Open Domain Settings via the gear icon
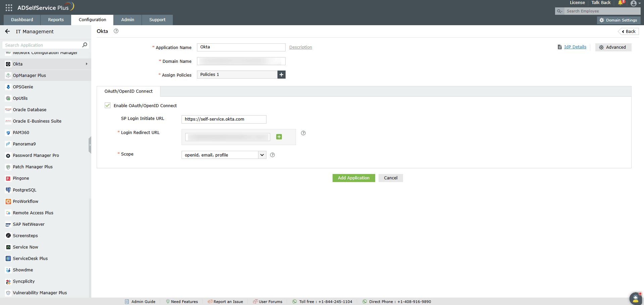The height and width of the screenshot is (305, 644). (x=602, y=20)
